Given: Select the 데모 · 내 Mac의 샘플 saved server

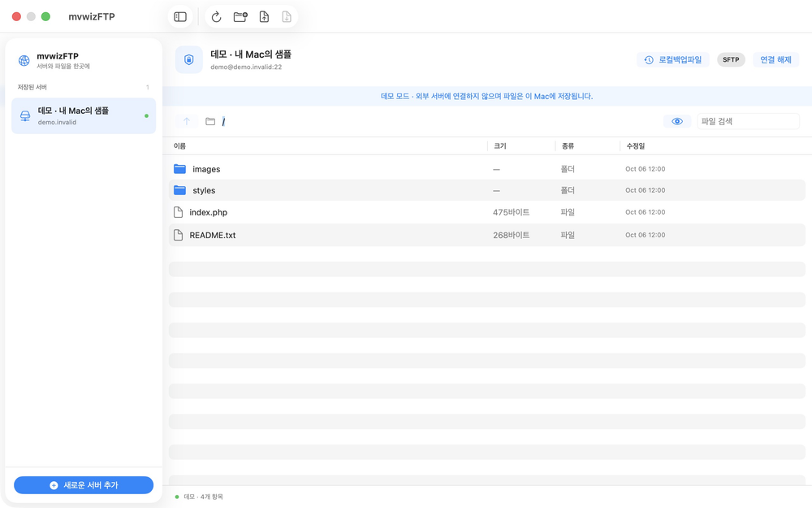Looking at the screenshot, I should click(84, 116).
